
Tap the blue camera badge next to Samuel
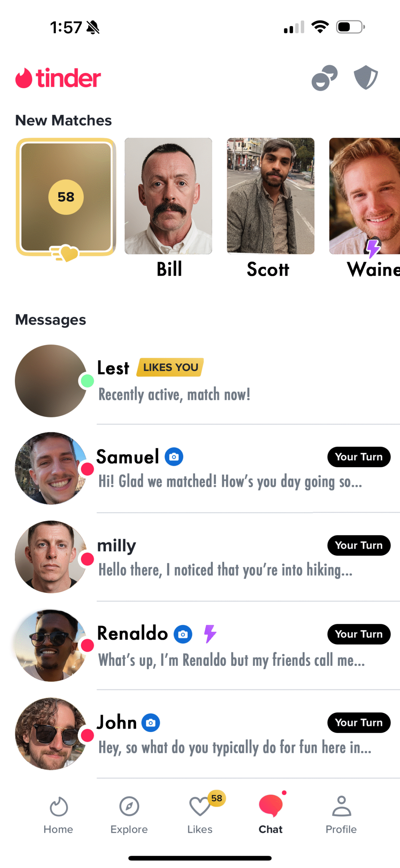[x=174, y=457]
